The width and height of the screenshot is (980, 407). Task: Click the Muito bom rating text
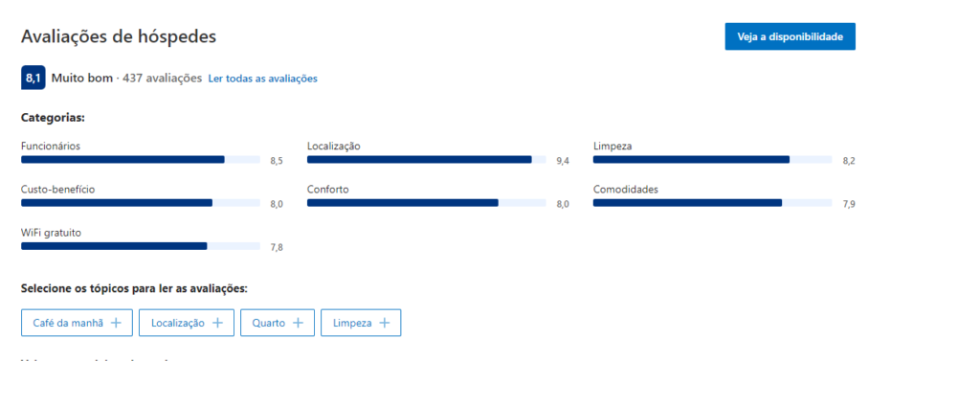click(x=82, y=79)
